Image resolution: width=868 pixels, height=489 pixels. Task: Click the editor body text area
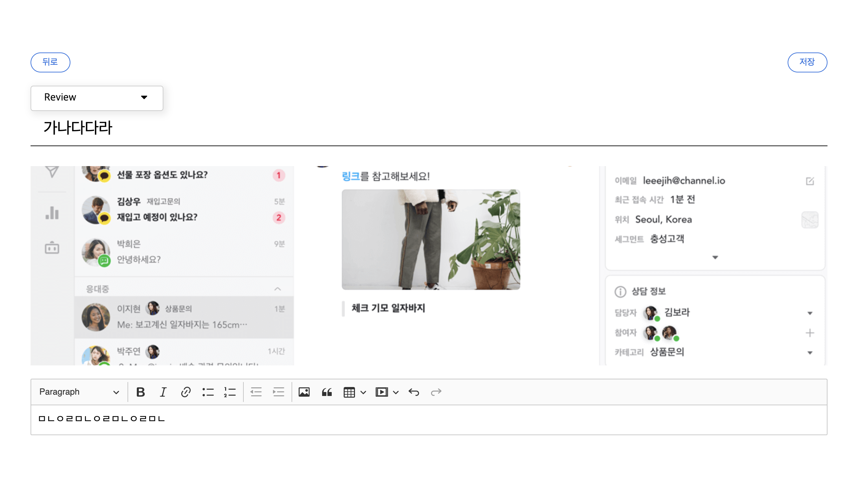tap(428, 420)
